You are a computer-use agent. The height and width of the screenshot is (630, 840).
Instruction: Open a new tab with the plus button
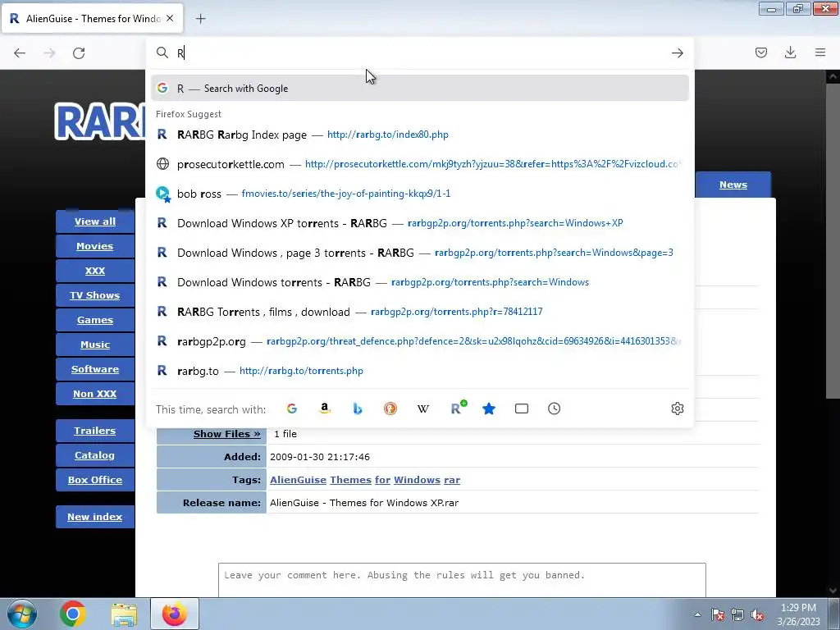point(200,19)
